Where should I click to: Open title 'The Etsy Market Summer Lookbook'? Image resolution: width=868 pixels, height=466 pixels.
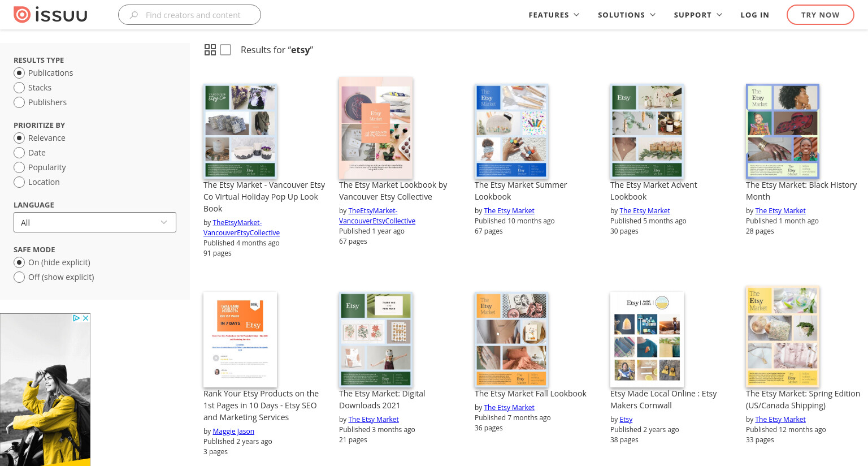520,191
